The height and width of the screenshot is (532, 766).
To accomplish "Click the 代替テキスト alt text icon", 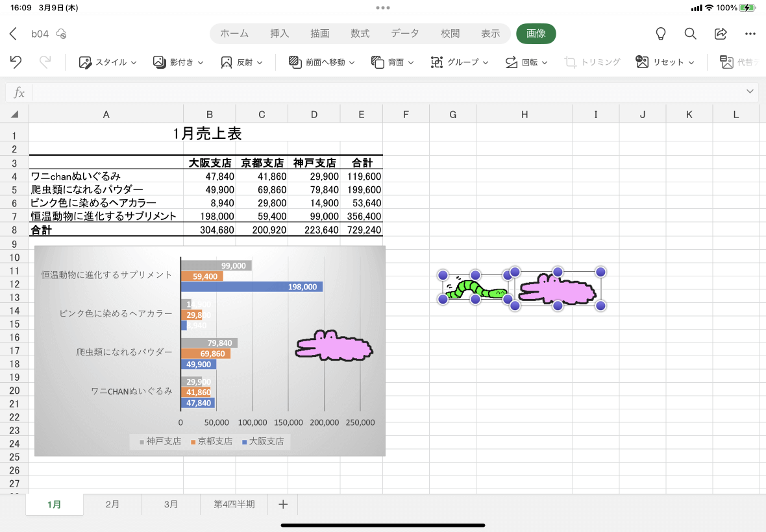I will click(x=726, y=62).
